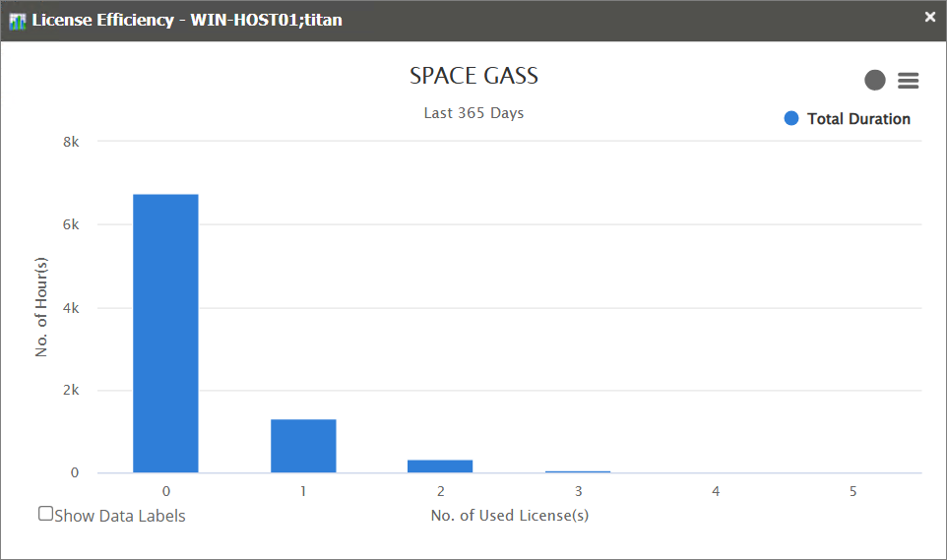Click the Last 365 Days subtitle
Screen dimensions: 947x560
[x=473, y=113]
